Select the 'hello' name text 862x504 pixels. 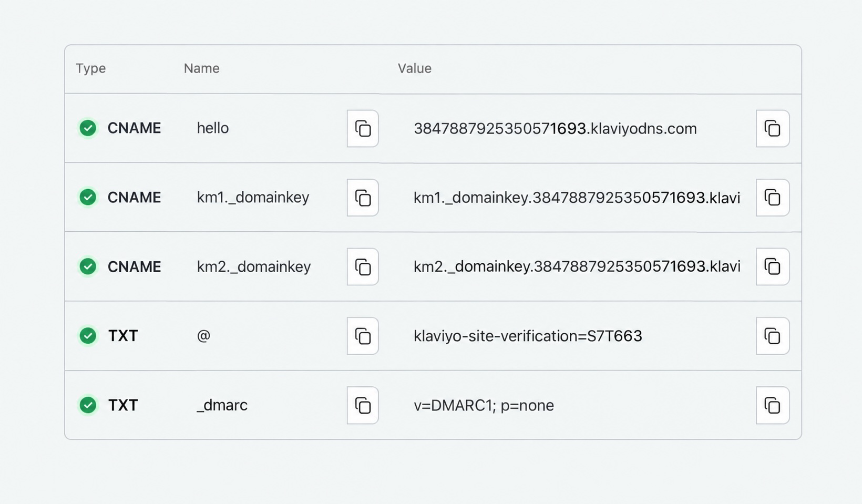click(212, 128)
